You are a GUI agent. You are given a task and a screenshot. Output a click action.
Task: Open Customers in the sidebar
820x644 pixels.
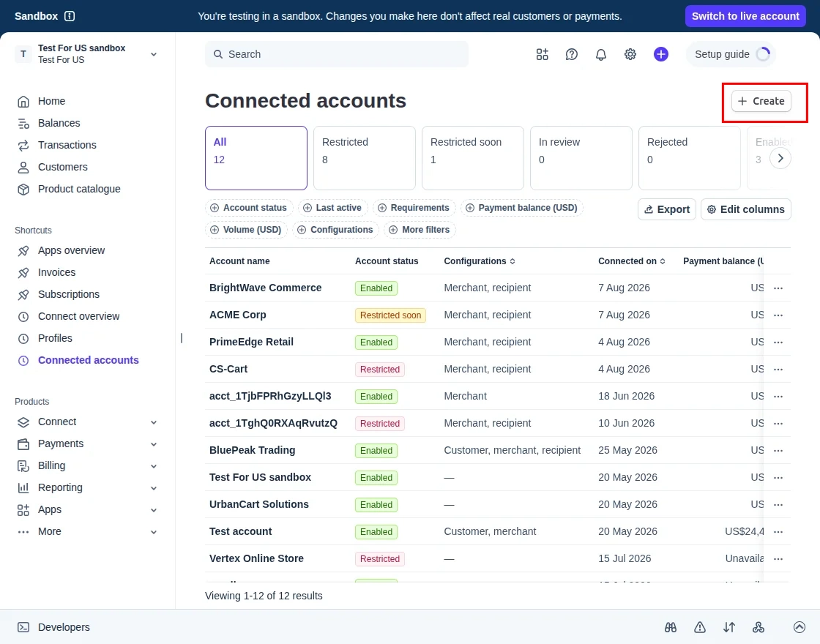[52, 168]
